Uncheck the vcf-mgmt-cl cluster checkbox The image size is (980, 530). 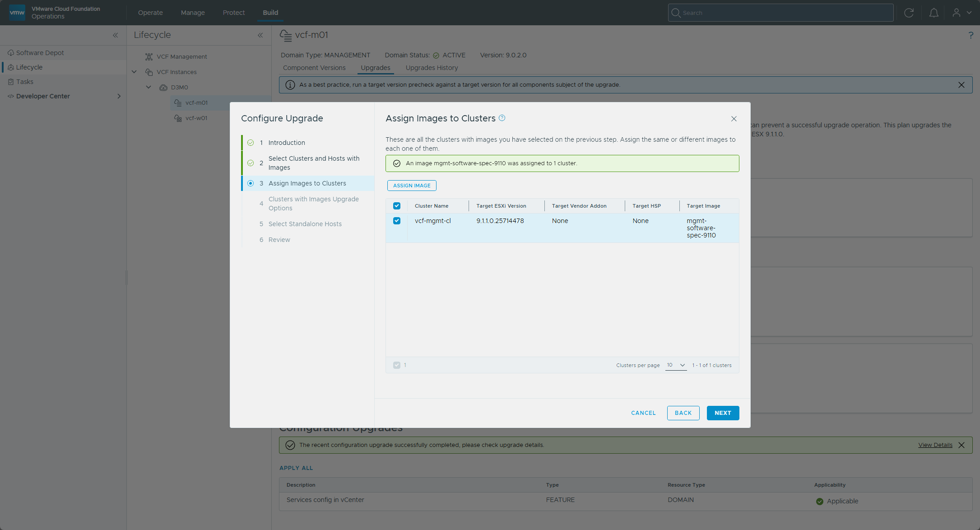click(x=396, y=221)
